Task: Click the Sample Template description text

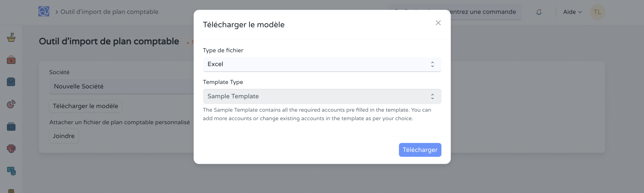Action: (x=317, y=114)
